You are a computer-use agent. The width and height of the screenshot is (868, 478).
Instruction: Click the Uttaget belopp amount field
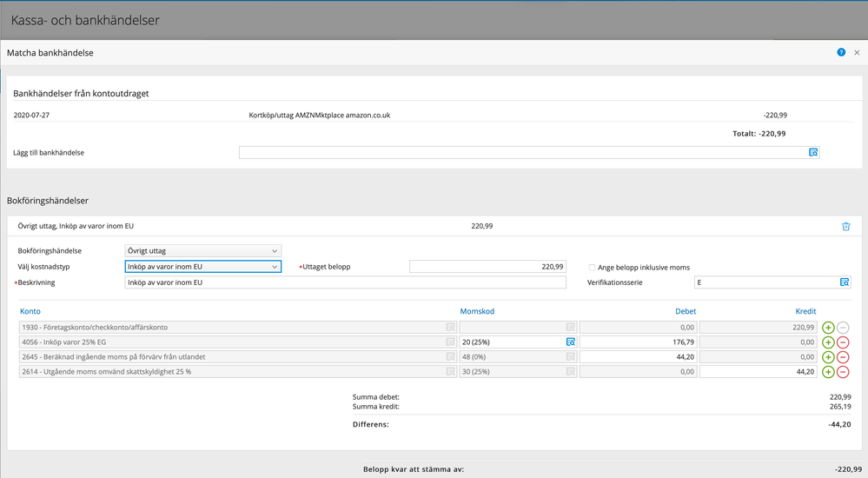point(487,267)
